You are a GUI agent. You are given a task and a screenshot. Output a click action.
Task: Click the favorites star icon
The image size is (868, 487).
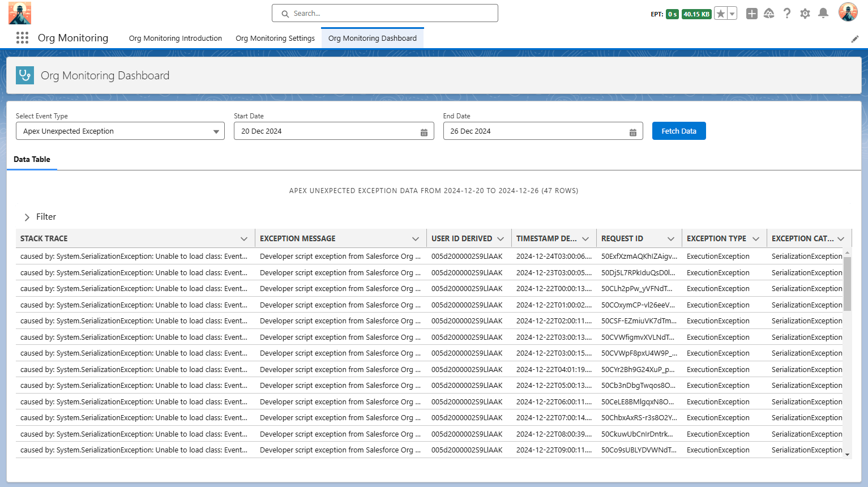[720, 14]
